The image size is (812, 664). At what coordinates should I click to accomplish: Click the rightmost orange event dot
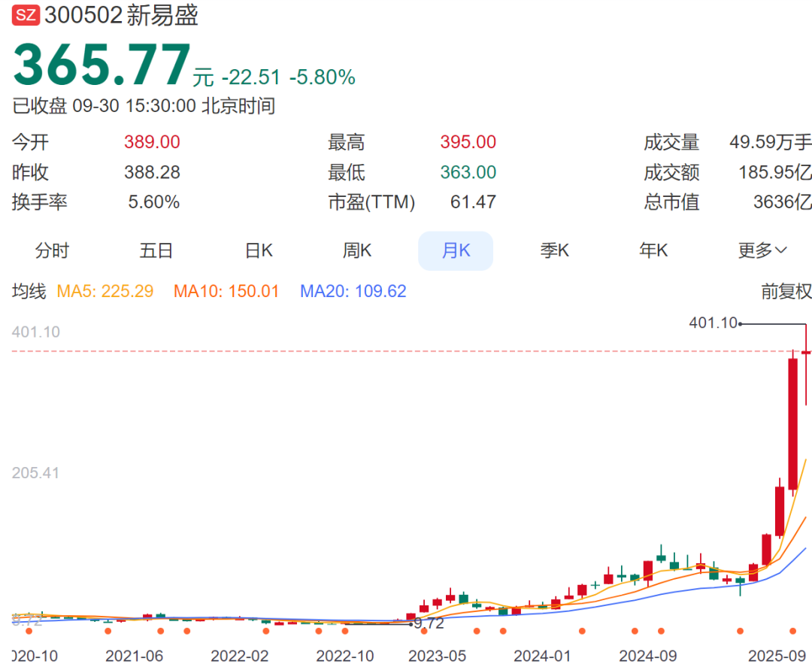(x=792, y=631)
